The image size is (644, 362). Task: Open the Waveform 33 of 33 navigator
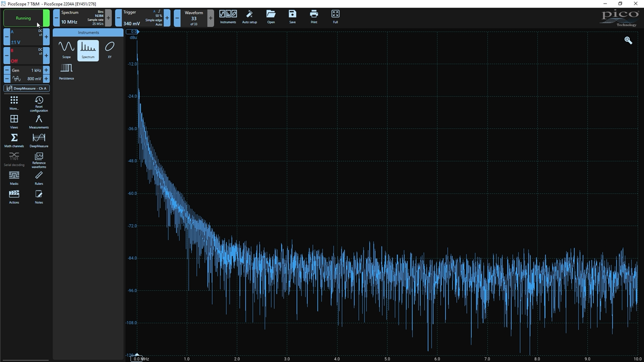194,18
